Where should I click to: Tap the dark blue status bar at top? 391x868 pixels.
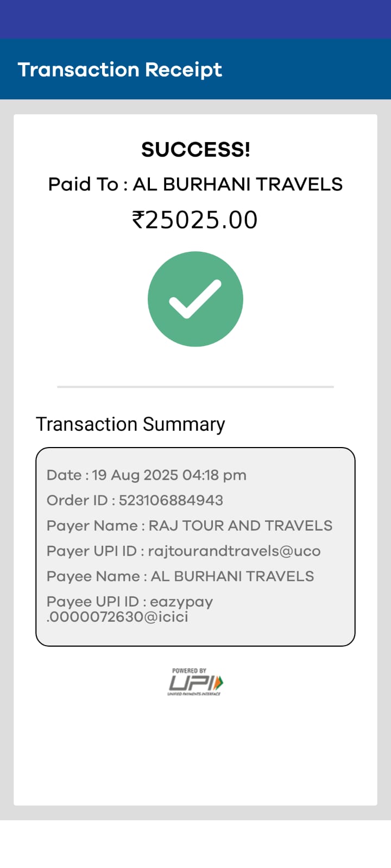click(195, 19)
